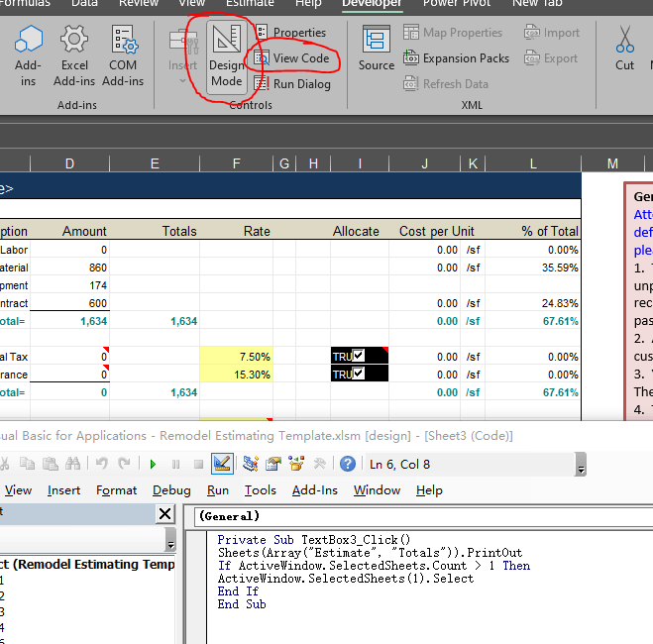Screen dimensions: 653x644
Task: Click the 35.59% of Total cell
Action: tap(533, 268)
